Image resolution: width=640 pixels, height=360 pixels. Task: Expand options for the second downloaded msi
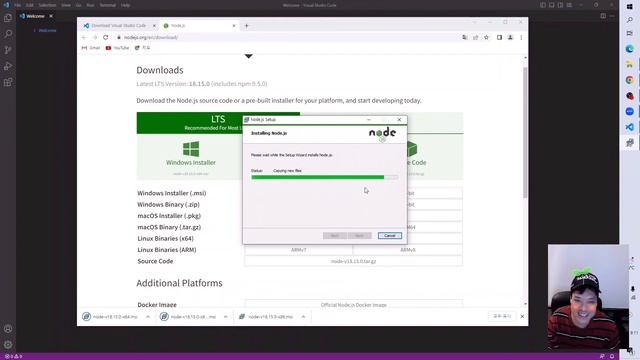point(225,317)
